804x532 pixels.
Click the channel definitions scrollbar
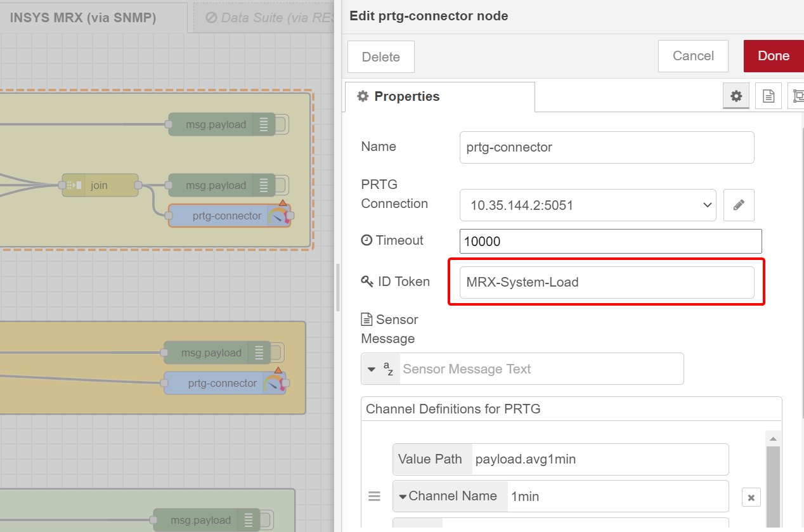[773, 482]
